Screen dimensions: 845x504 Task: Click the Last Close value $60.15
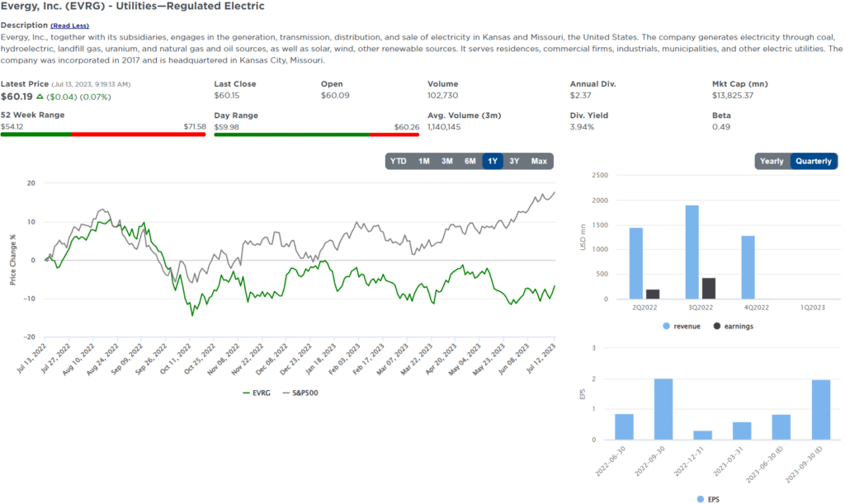227,96
